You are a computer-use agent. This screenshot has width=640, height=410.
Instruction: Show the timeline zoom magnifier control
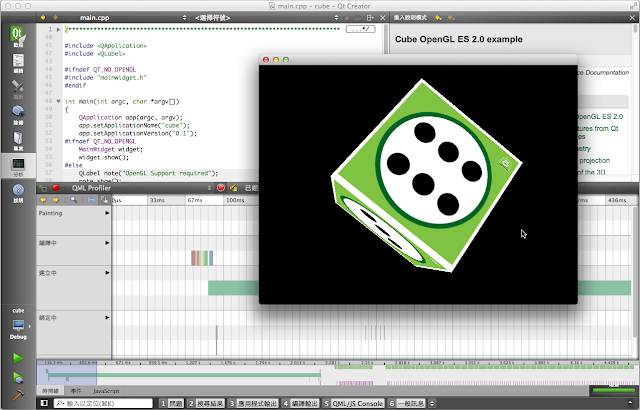tap(73, 200)
